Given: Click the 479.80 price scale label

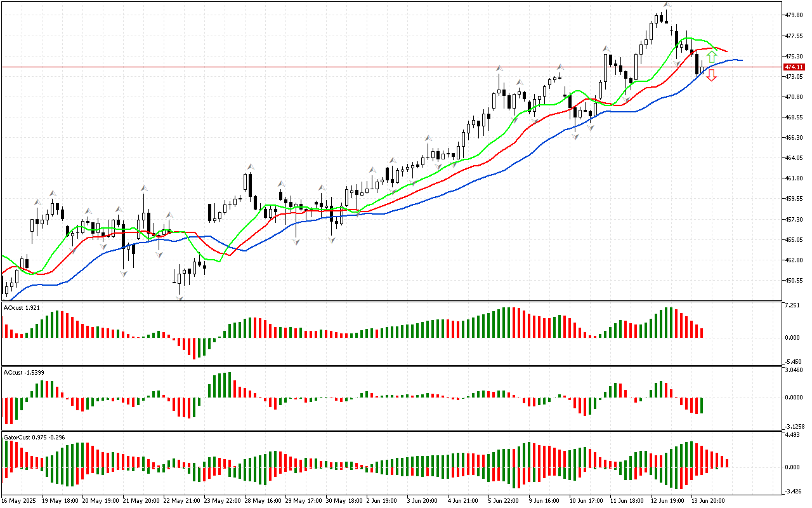Looking at the screenshot, I should 796,15.
